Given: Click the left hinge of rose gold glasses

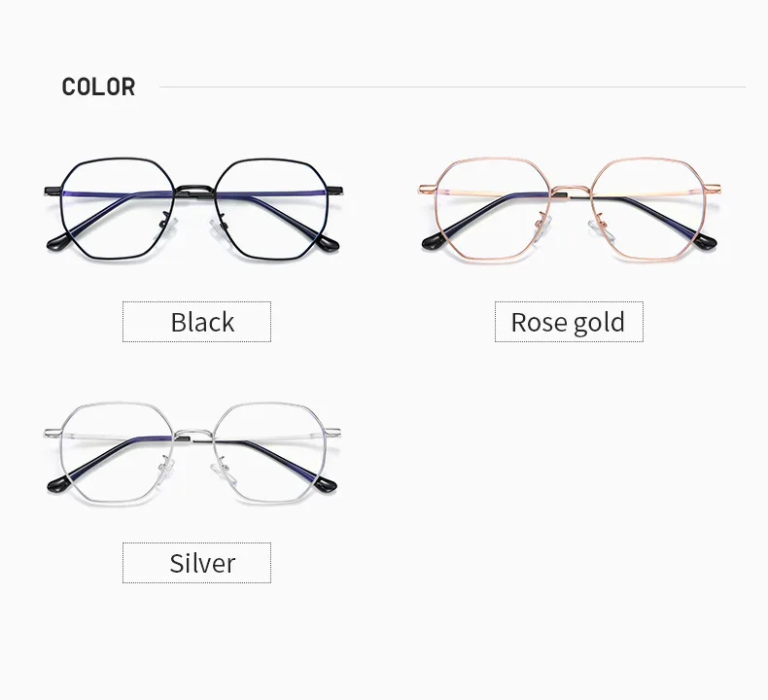Looking at the screenshot, I should 428,189.
